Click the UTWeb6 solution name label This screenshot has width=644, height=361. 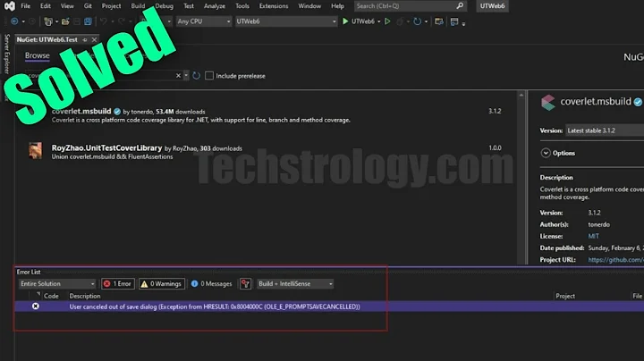point(492,5)
